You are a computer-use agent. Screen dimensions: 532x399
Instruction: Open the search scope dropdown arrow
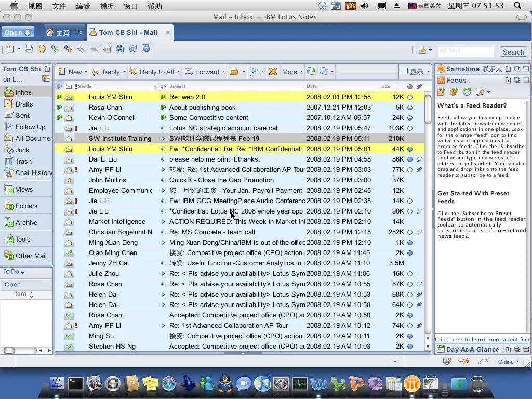(x=430, y=50)
